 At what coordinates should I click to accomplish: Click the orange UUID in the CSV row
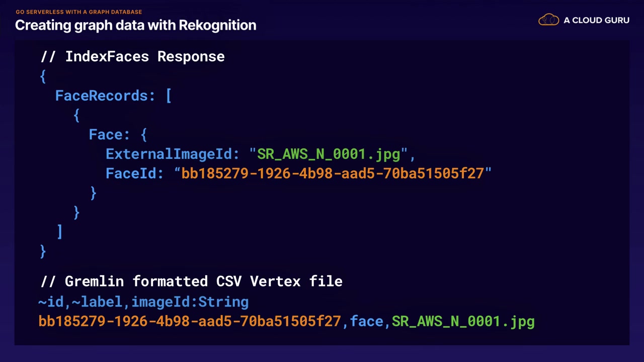190,321
